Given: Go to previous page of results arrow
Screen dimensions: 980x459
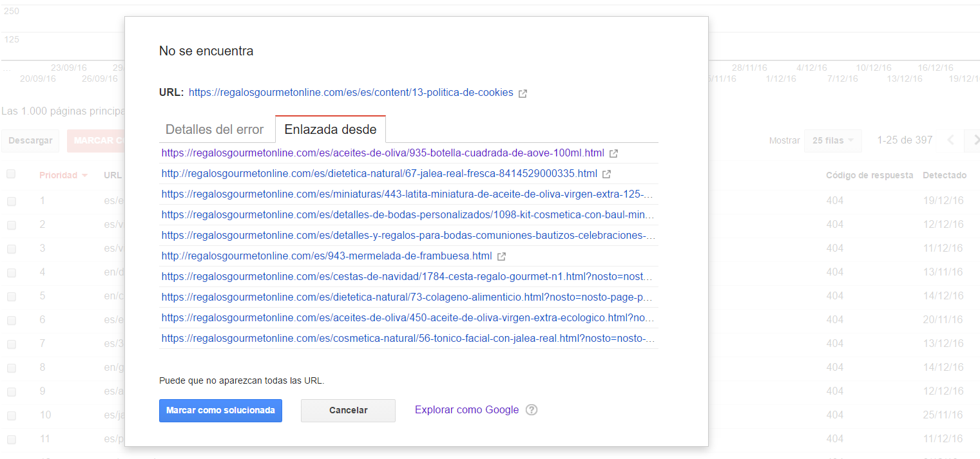Looking at the screenshot, I should [950, 140].
